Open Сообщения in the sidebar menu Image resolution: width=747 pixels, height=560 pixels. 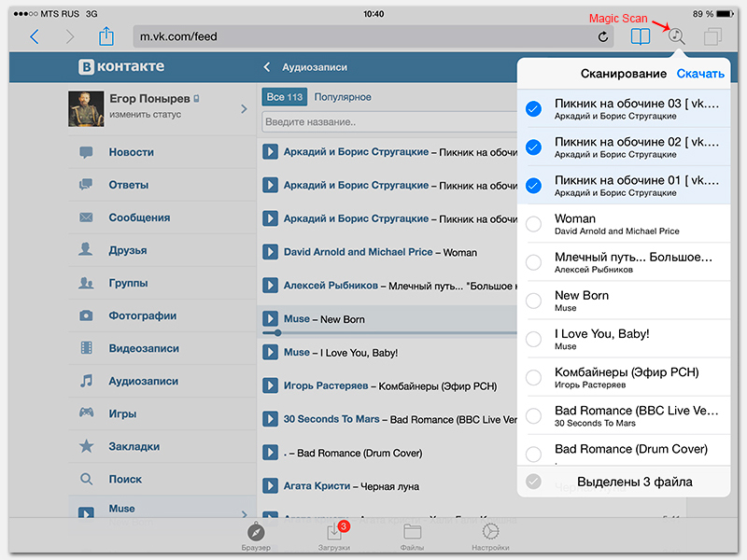click(139, 217)
